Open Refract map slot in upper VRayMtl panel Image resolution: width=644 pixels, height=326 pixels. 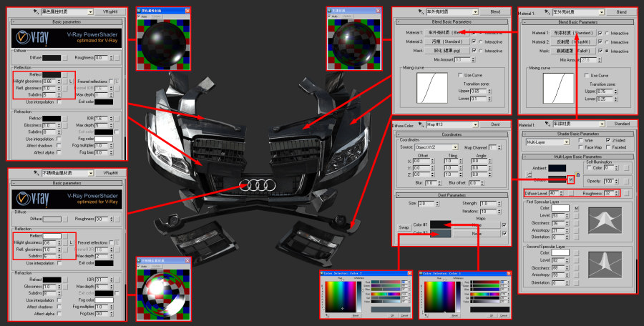click(x=65, y=118)
